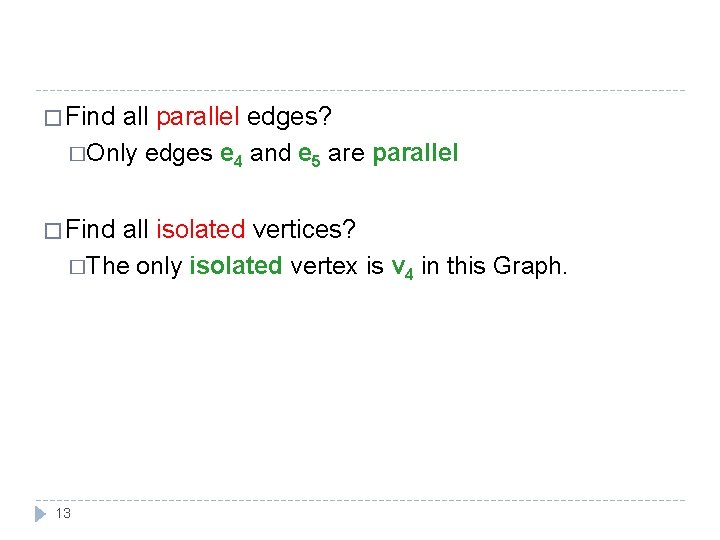This screenshot has width=720, height=540.
Task: Click the green e4 edge label
Action: coord(231,155)
